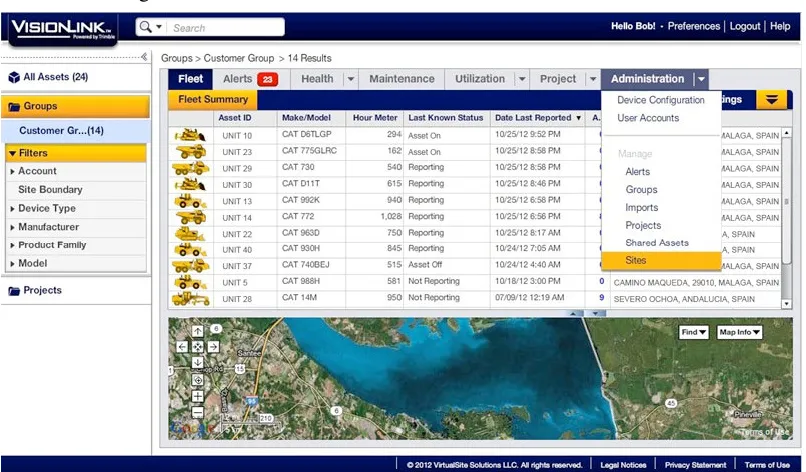Image resolution: width=806 pixels, height=472 pixels.
Task: Open the Utilization tab dropdown arrow
Action: (x=522, y=79)
